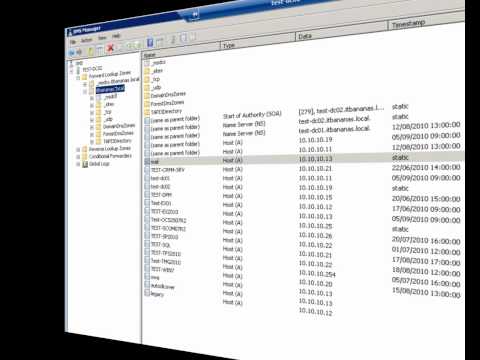Expand the _udp tree node

(92, 120)
